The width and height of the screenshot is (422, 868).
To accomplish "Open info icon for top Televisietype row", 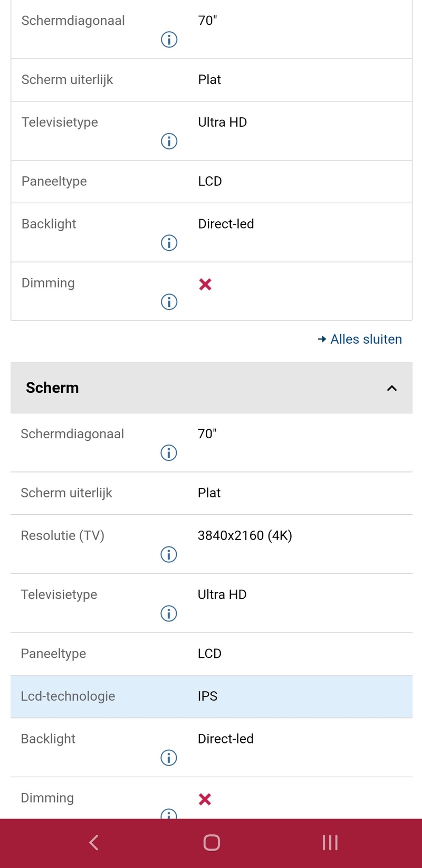I will pos(169,141).
